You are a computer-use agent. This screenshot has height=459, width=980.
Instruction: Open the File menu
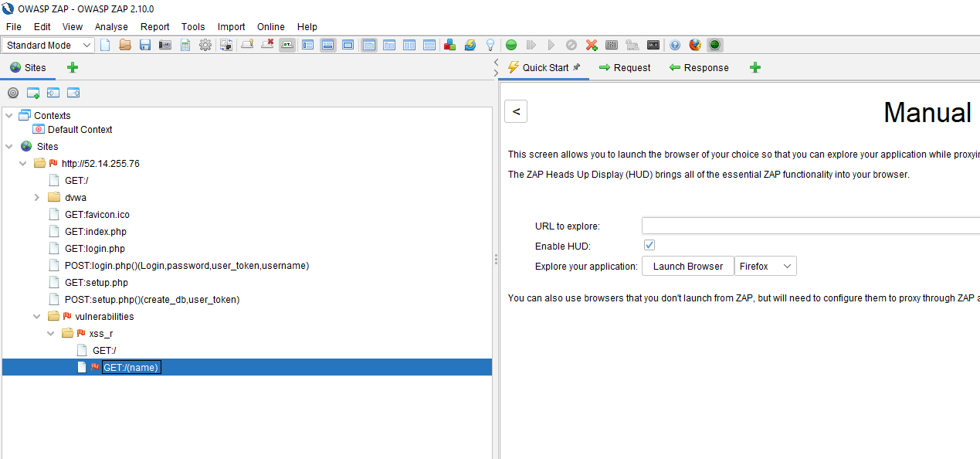pyautogui.click(x=14, y=26)
